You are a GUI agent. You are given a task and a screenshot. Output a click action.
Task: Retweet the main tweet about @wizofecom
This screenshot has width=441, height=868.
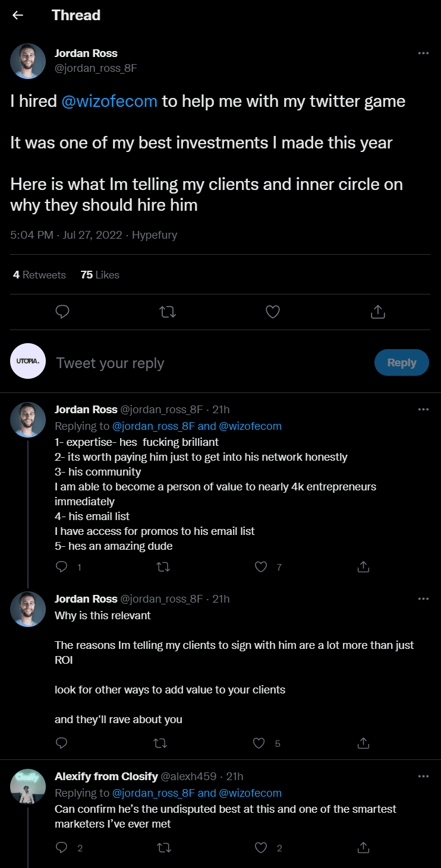point(168,312)
